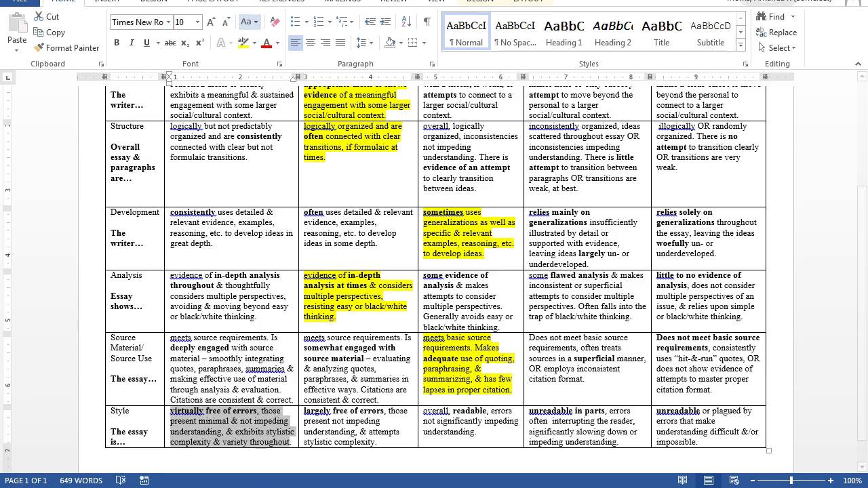Toggle bold formatting

click(x=117, y=43)
